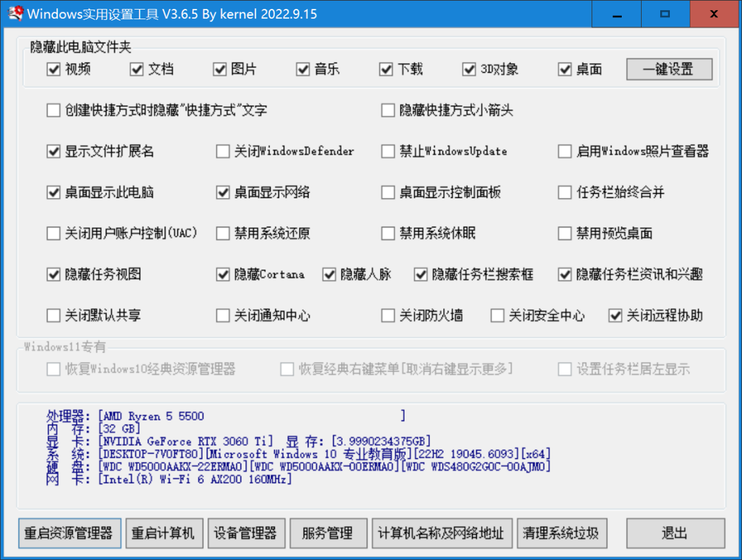
Task: Enable 创建快捷方式时隐藏"快捷方式"文字 option
Action: coord(54,111)
